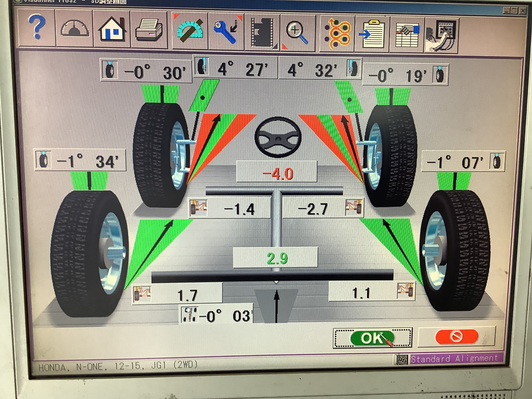Click the printer icon to print results

[x=149, y=30]
